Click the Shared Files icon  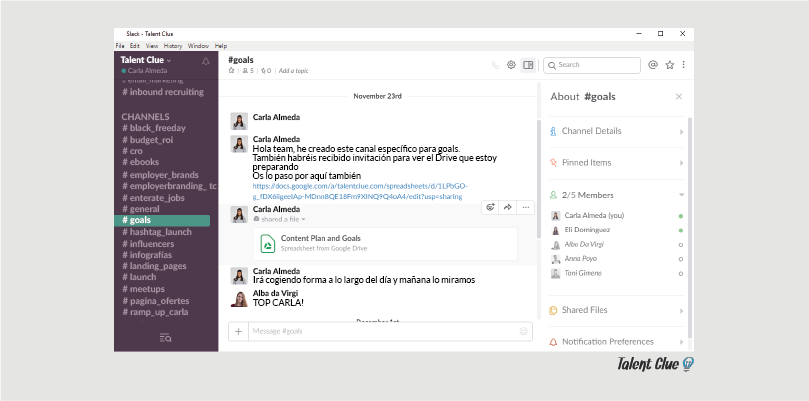pos(553,310)
